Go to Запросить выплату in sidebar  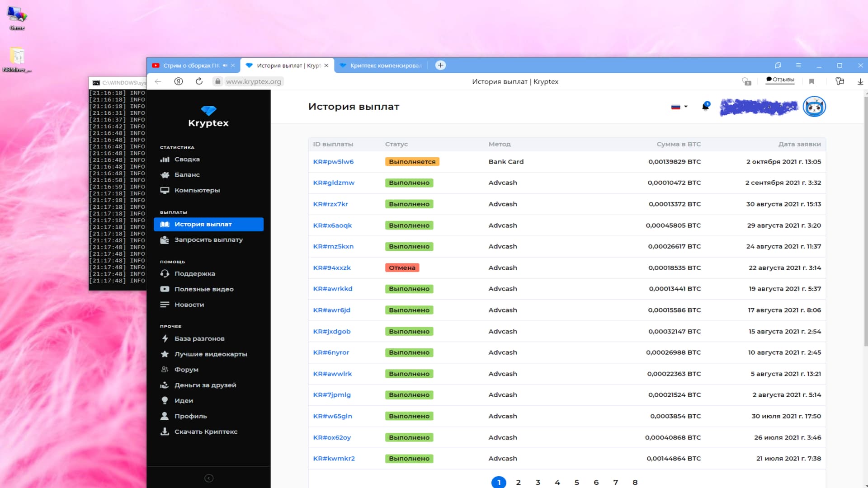208,240
